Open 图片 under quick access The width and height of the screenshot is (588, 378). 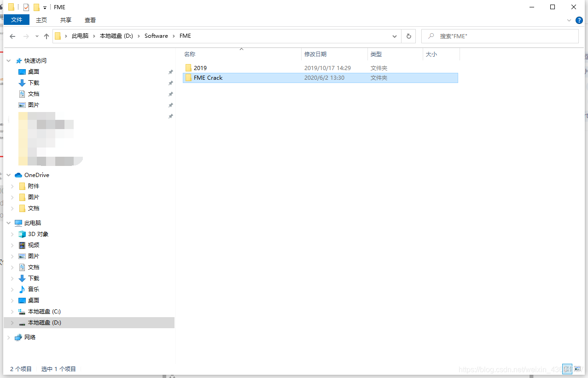(x=34, y=105)
